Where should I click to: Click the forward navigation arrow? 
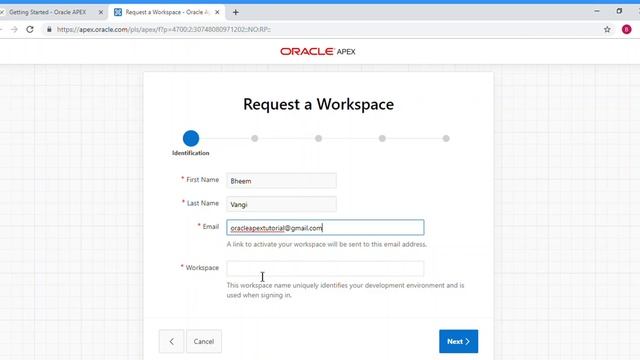[14, 29]
